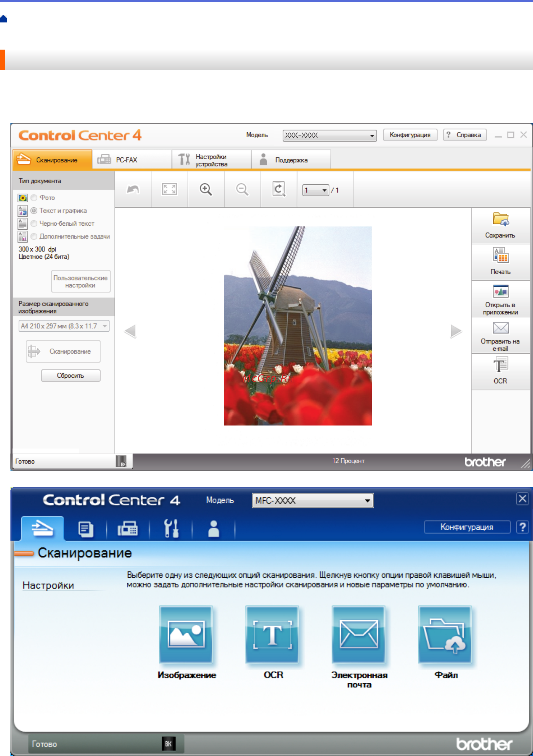
Task: Zoom in on the scanned preview
Action: [x=205, y=189]
